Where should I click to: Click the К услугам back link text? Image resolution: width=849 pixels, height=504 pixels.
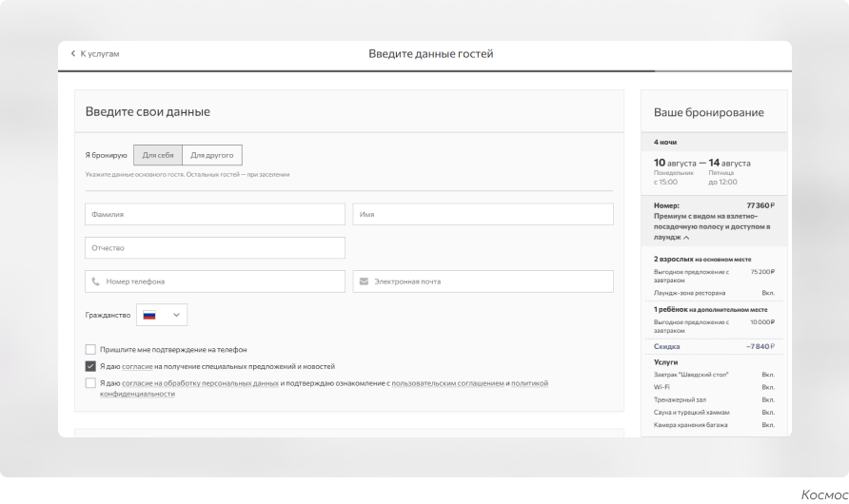100,53
